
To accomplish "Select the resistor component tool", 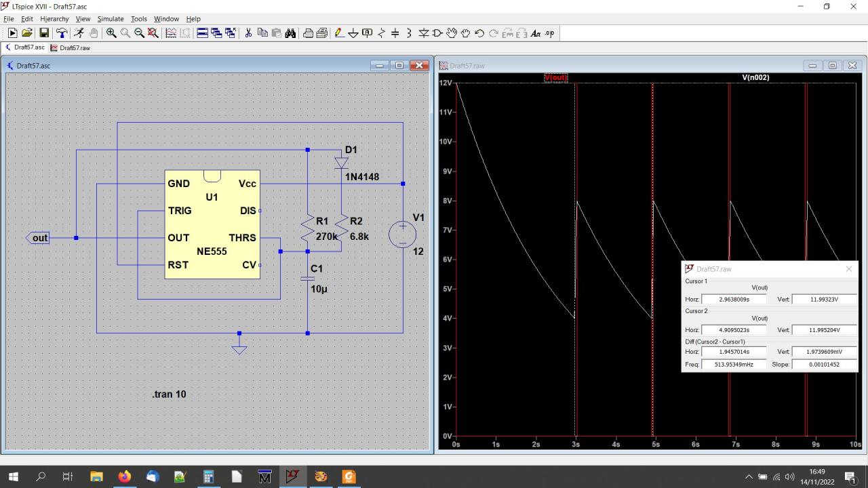I will coord(381,33).
